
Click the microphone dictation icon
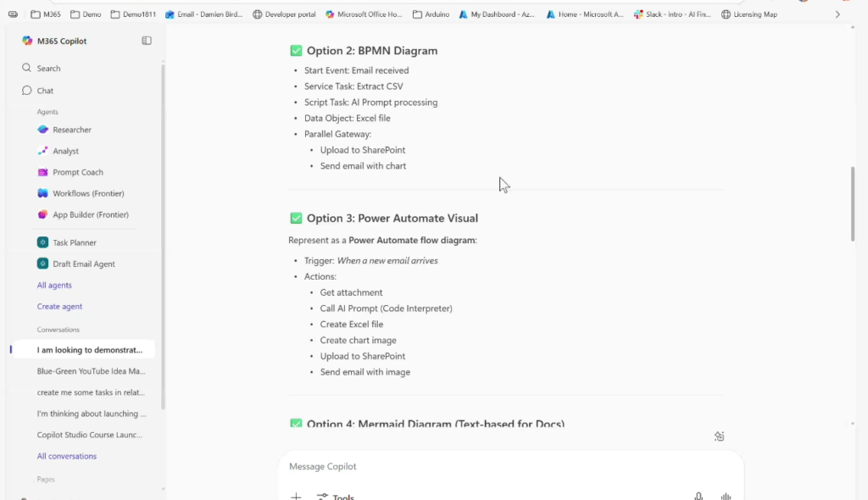pyautogui.click(x=698, y=497)
